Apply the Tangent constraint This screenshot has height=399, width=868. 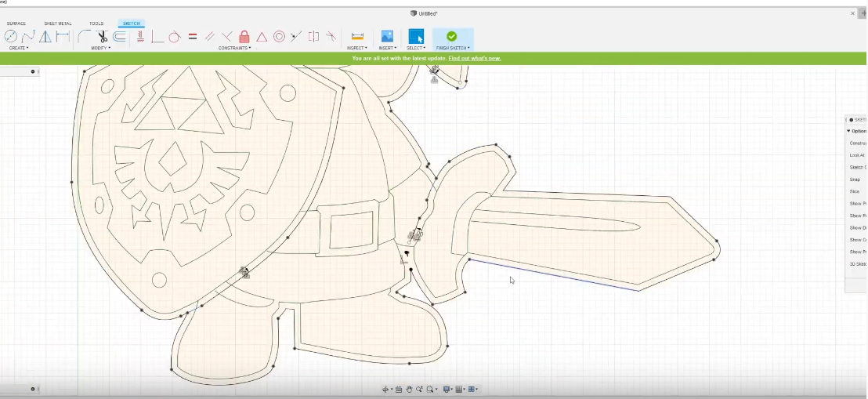tap(175, 37)
